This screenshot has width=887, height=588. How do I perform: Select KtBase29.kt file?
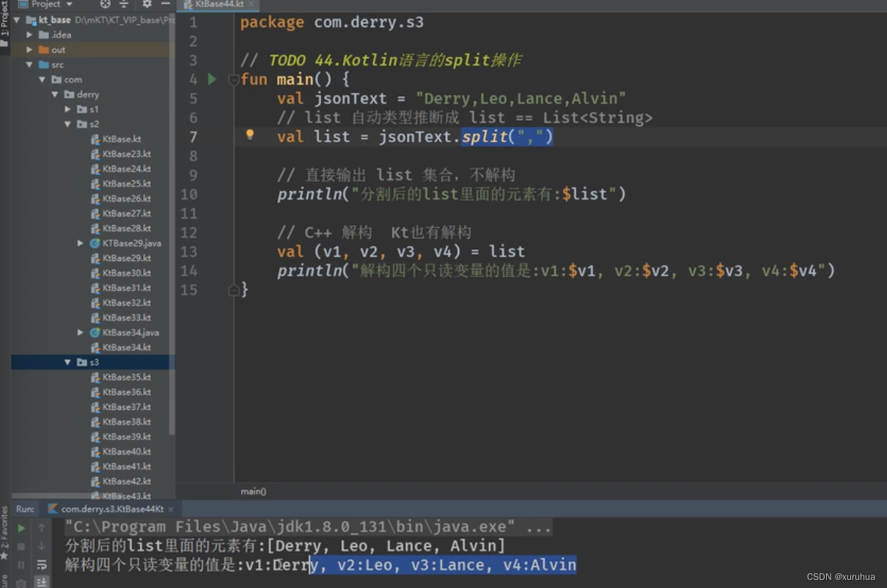point(121,258)
